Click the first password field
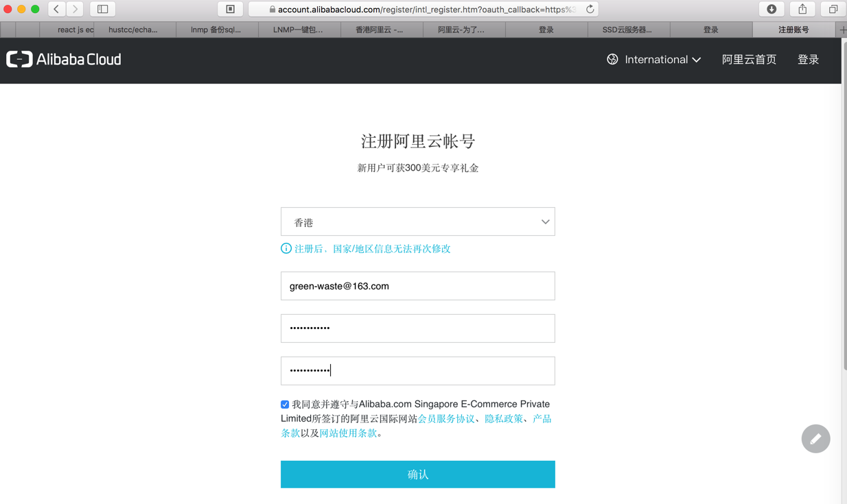 tap(417, 328)
